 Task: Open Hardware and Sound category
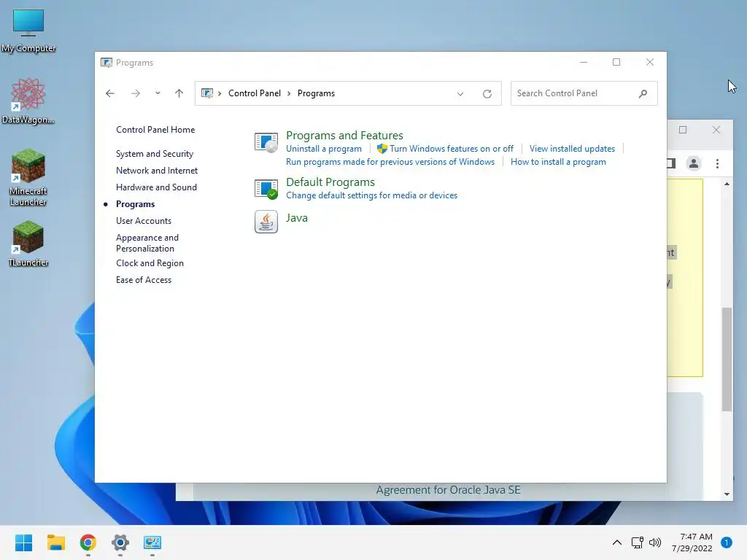tap(156, 187)
